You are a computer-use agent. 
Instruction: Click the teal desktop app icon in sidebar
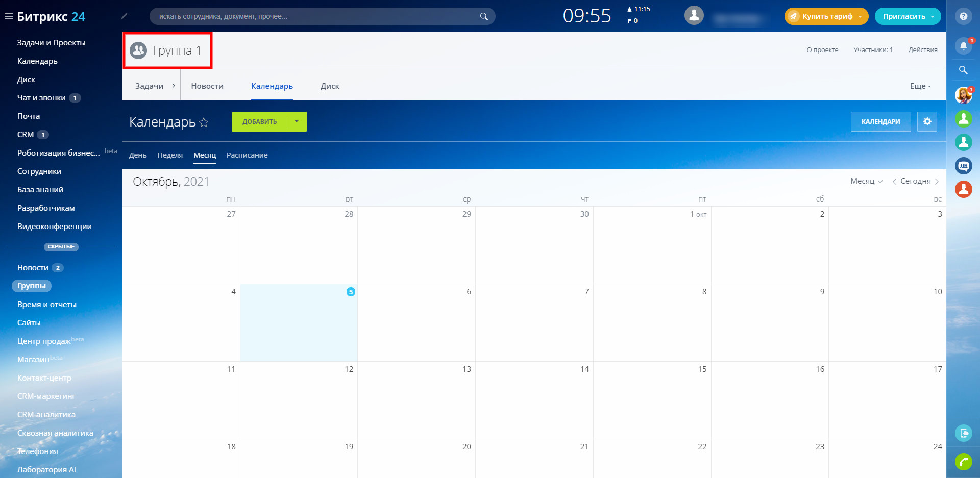(x=963, y=433)
